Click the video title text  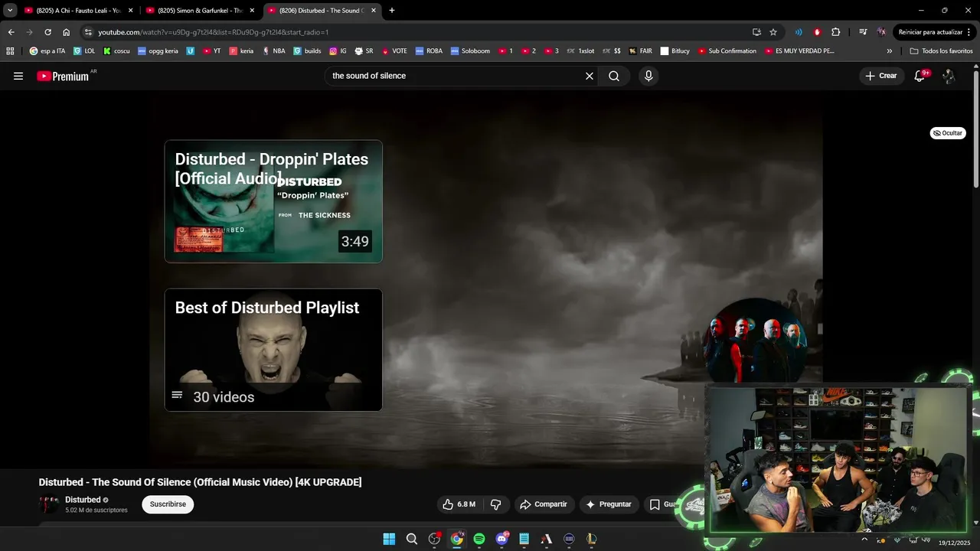coord(200,482)
